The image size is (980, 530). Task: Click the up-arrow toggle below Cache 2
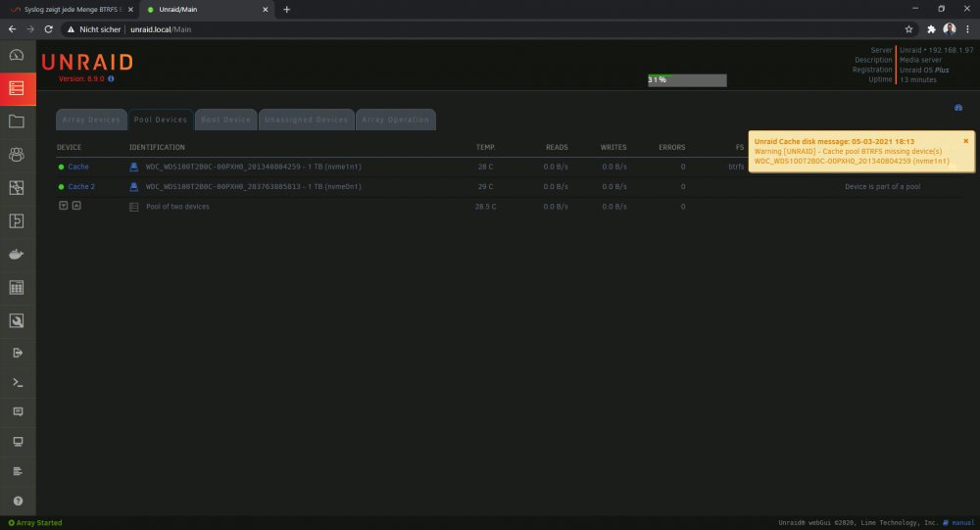coord(76,206)
